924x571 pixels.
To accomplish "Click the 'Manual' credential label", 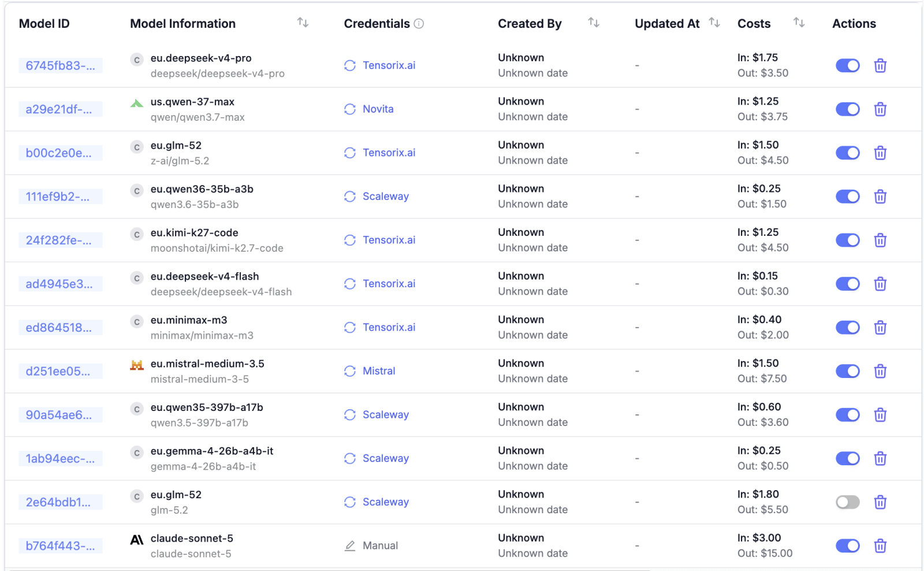I will (x=381, y=546).
